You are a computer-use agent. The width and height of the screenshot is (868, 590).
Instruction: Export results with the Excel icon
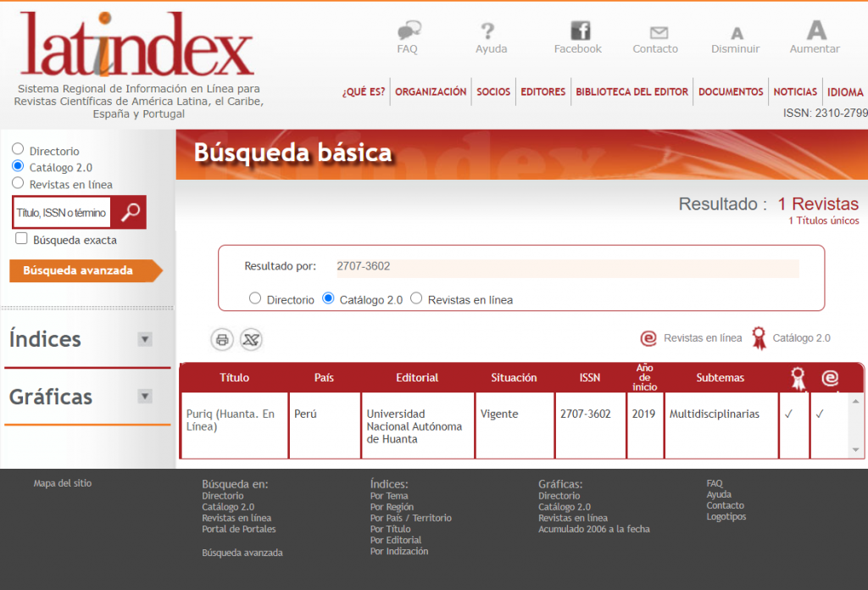[x=251, y=339]
